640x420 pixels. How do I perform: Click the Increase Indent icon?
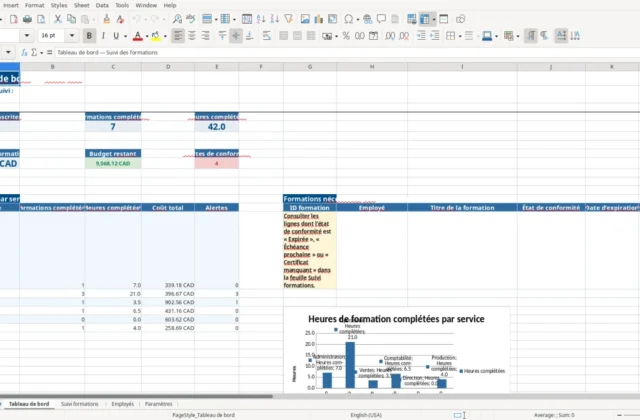(x=421, y=36)
